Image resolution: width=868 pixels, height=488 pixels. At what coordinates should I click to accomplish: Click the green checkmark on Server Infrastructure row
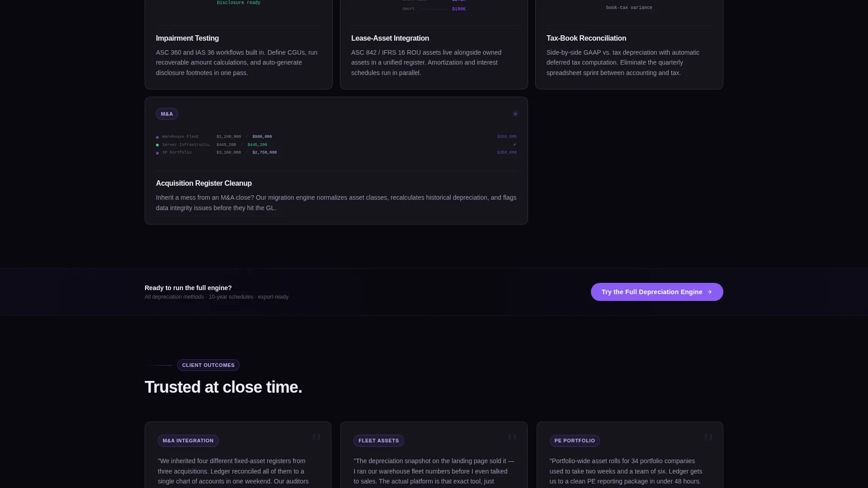(514, 145)
